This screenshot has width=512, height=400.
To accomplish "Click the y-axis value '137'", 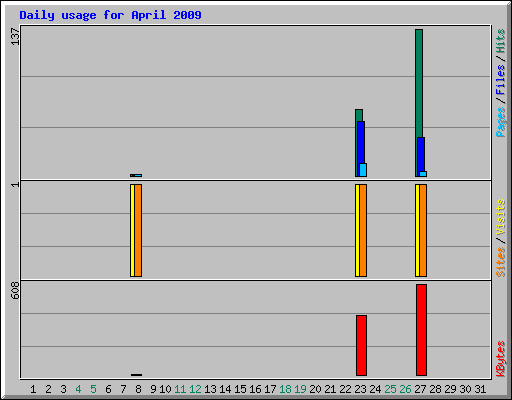I will click(x=15, y=36).
